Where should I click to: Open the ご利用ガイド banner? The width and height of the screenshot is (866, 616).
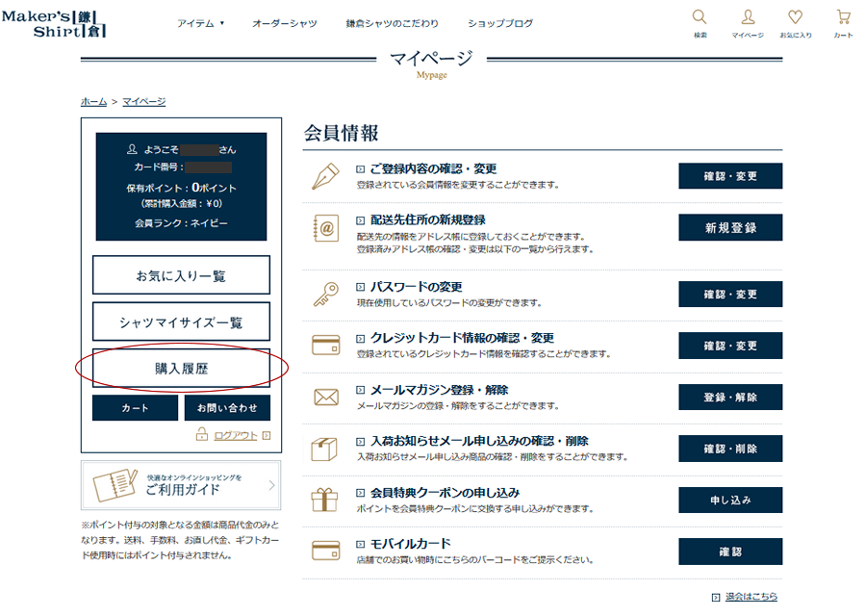[x=181, y=485]
